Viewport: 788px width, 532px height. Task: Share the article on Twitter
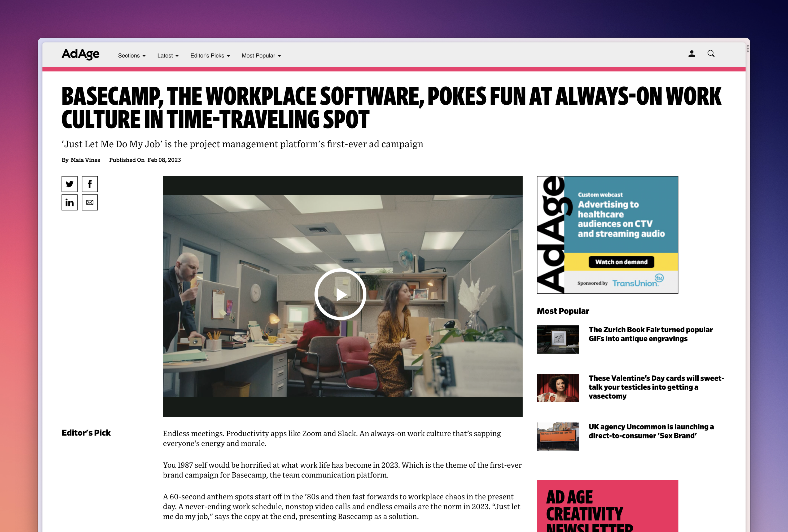coord(69,184)
